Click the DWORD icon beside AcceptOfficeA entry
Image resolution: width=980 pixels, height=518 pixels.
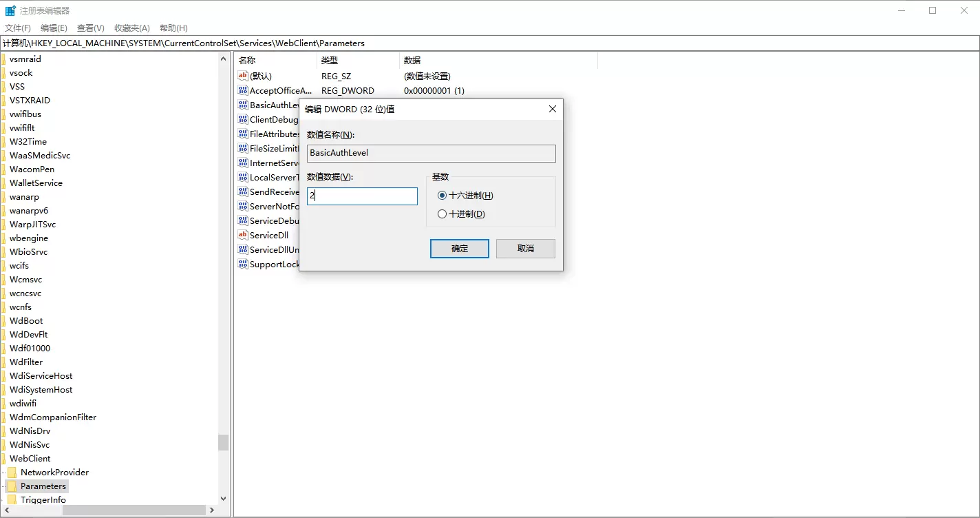(x=242, y=90)
